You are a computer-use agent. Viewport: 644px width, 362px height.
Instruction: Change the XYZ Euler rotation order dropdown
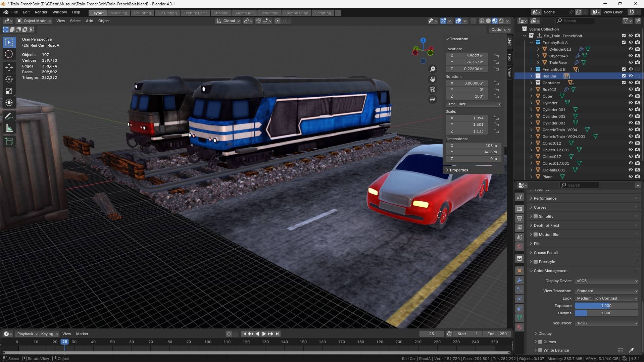473,104
